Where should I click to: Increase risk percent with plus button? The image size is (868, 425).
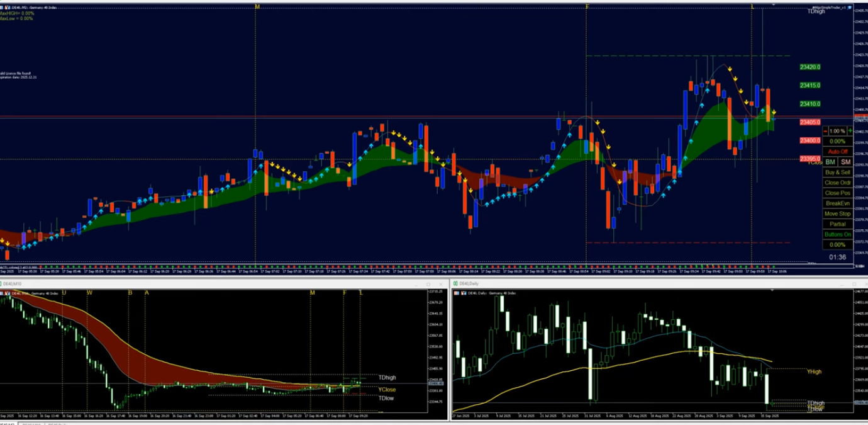click(850, 131)
